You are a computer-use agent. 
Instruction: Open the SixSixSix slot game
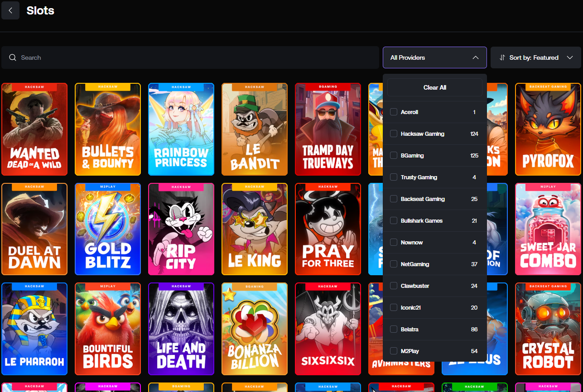[x=328, y=329]
